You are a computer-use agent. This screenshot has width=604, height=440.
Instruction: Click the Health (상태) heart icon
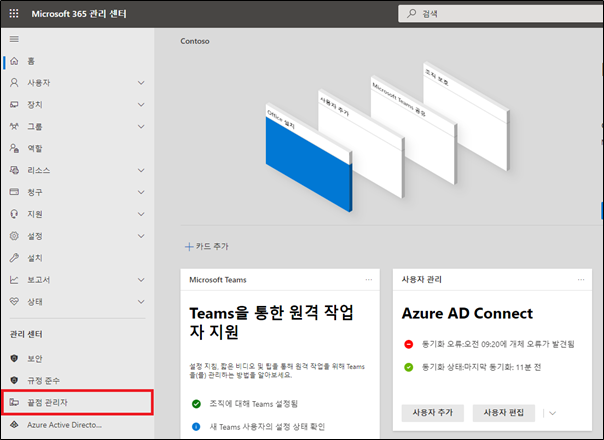(14, 301)
